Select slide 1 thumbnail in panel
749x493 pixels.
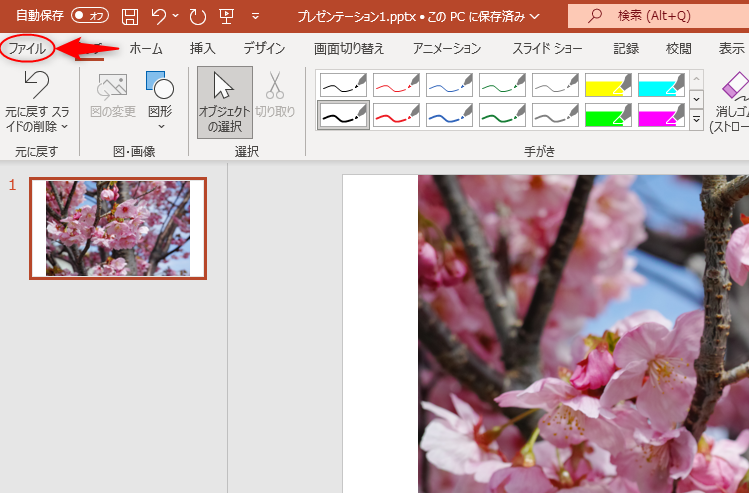coord(118,228)
